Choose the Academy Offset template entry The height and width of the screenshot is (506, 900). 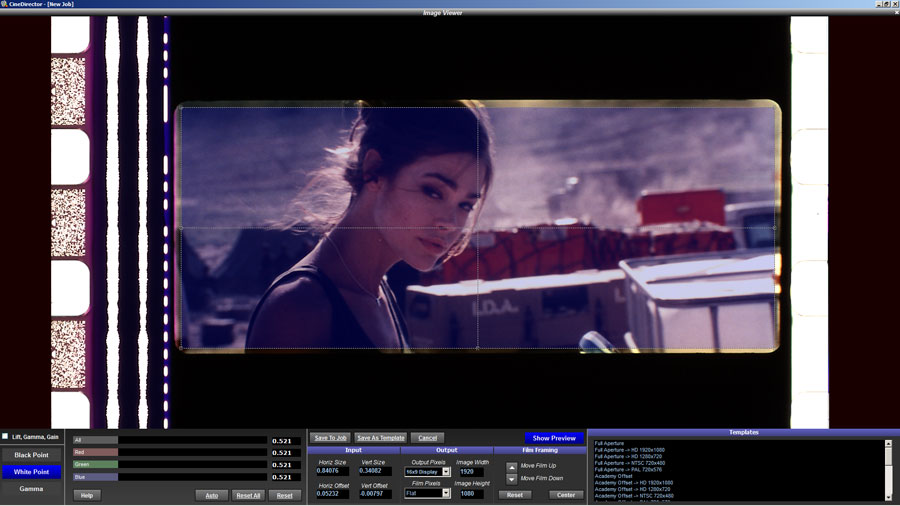click(x=613, y=476)
